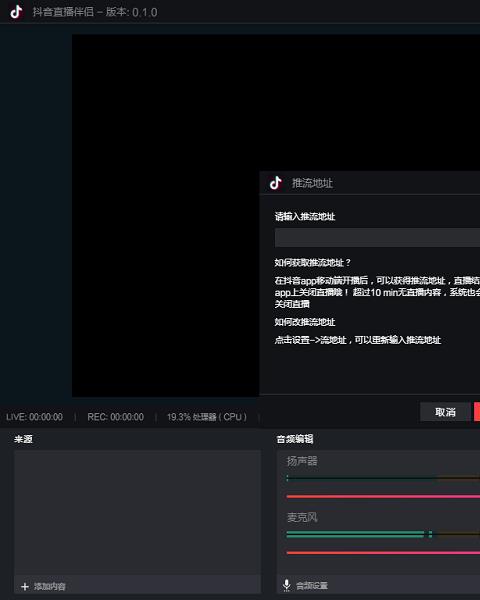This screenshot has height=600, width=480.
Task: Click the 扬声器 label
Action: (302, 461)
